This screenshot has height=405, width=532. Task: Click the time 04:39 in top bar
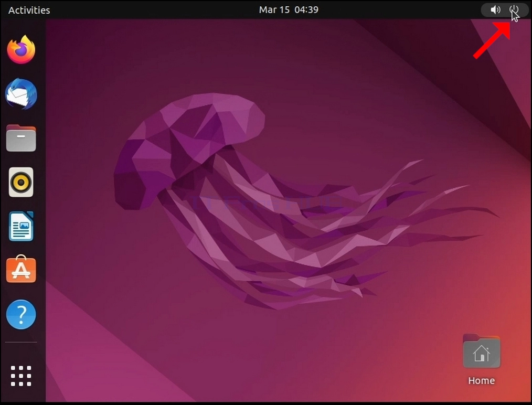(x=306, y=9)
